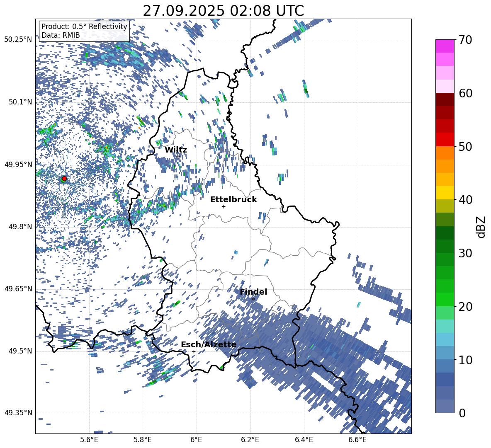Image resolution: width=491 pixels, height=448 pixels.
Task: Click the 50.25°N latitude label
Action: 18,40
